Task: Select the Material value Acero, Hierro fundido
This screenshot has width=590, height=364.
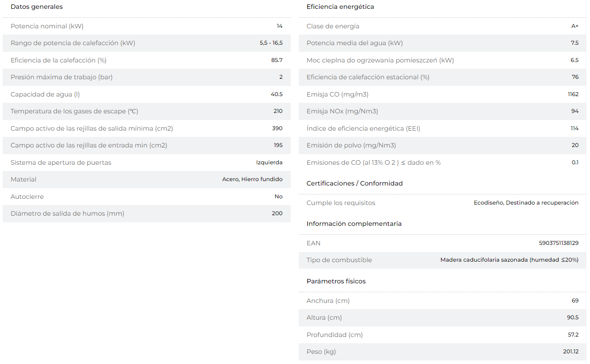Action: pyautogui.click(x=252, y=179)
